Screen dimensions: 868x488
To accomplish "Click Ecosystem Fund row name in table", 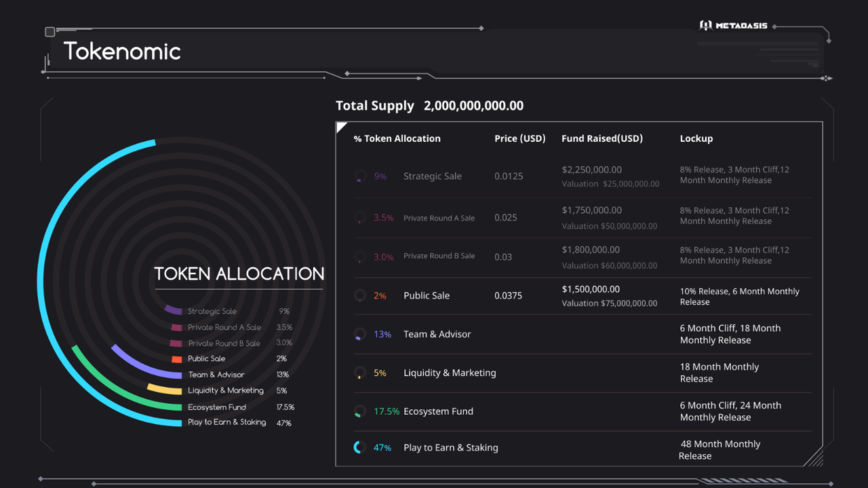I will [x=438, y=411].
